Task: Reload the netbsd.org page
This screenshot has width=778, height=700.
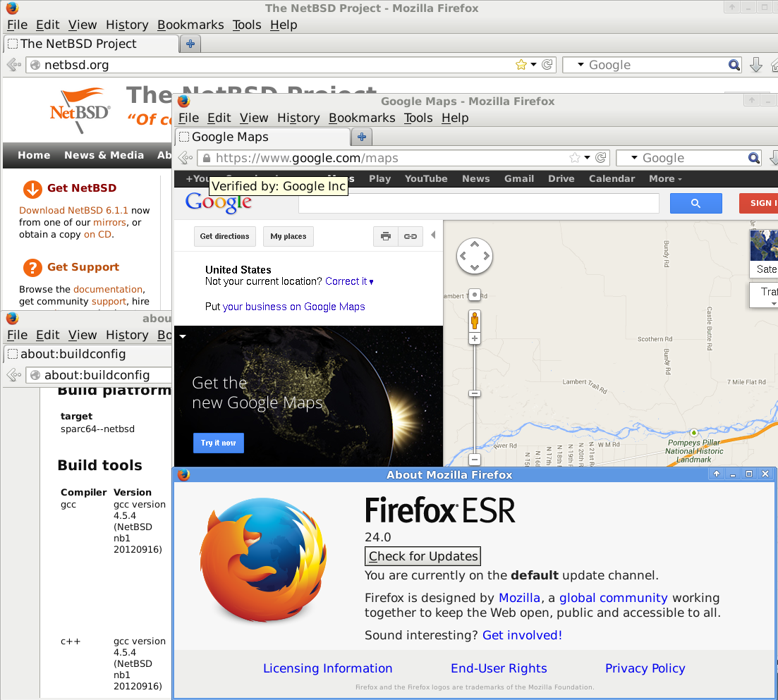Action: click(x=547, y=65)
